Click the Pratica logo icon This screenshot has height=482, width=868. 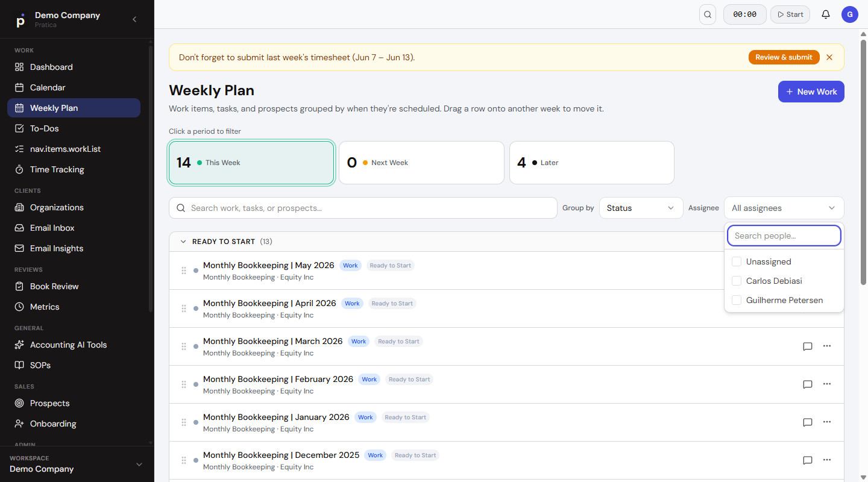20,20
